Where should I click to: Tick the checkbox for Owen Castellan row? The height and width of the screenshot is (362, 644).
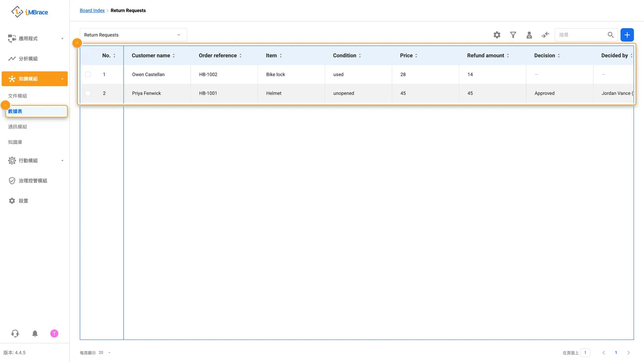88,74
